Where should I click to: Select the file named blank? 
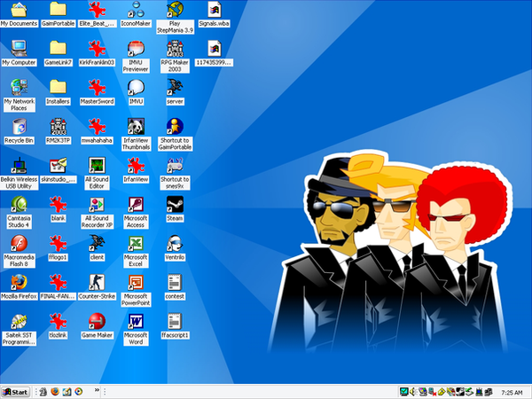tap(58, 205)
